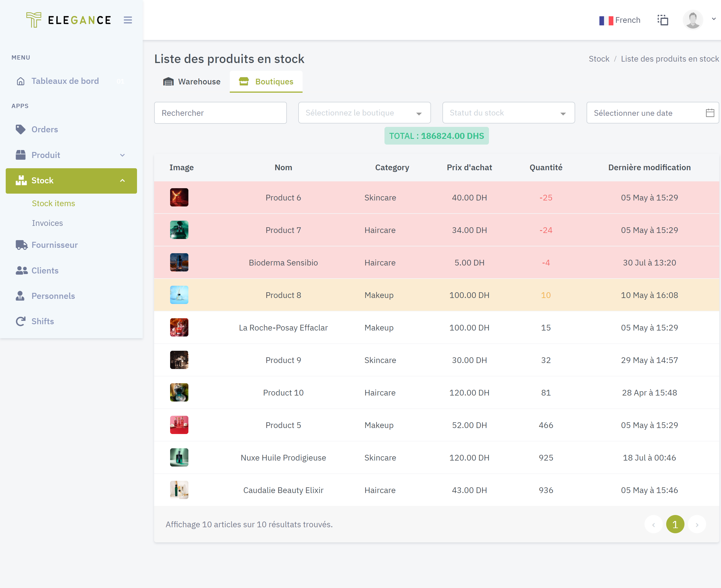Click the Stock breadcrumb link
The width and height of the screenshot is (721, 588).
coord(599,58)
